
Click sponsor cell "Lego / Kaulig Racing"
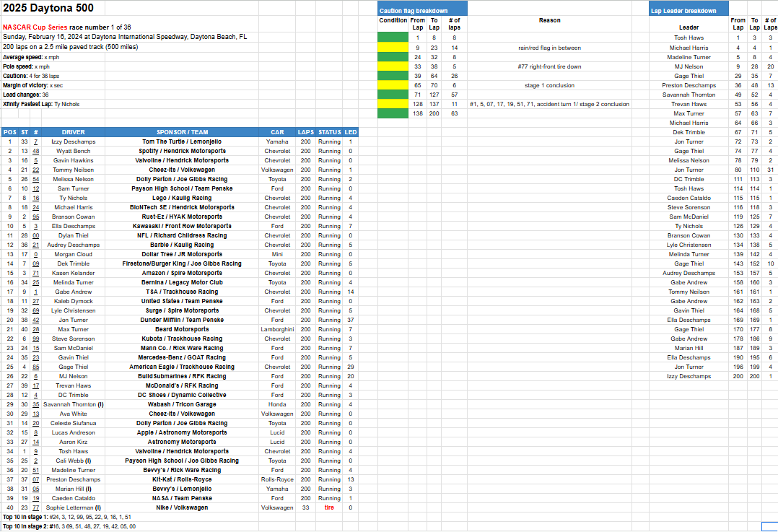click(182, 198)
